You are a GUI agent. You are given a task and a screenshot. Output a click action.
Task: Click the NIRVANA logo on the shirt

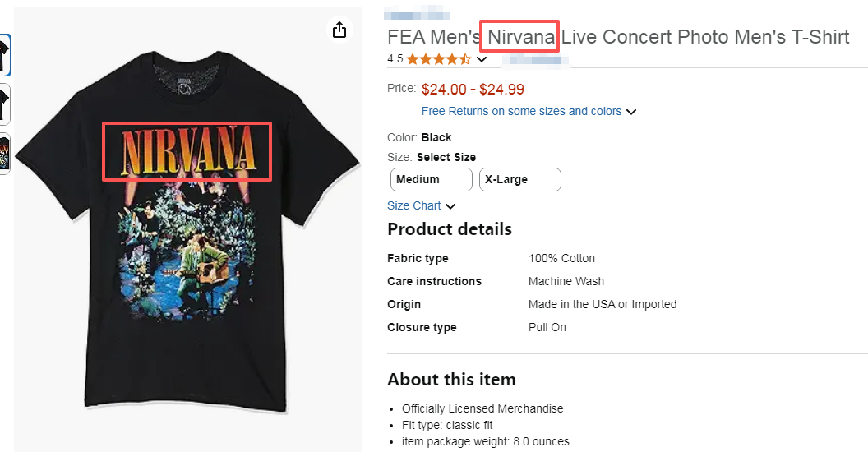click(x=187, y=150)
